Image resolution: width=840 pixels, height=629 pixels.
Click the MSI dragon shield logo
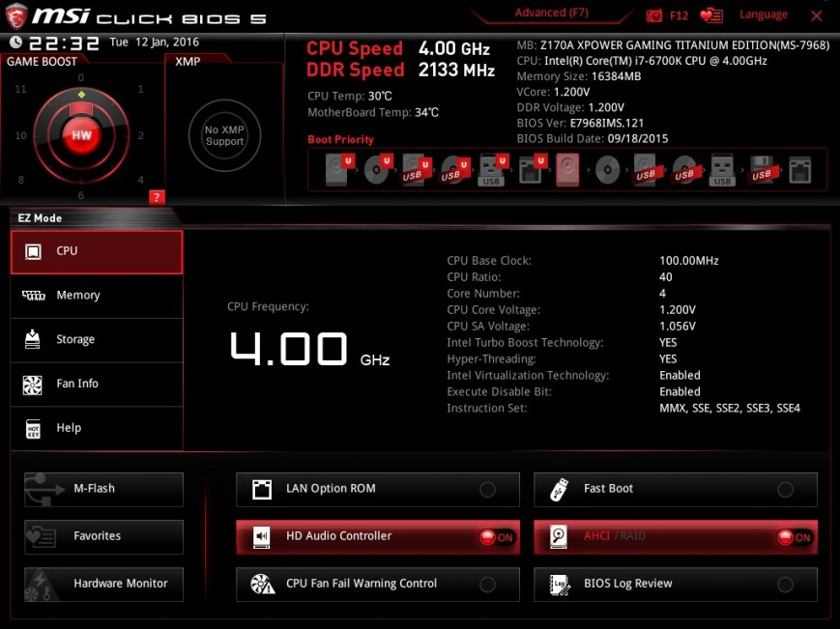pos(15,16)
